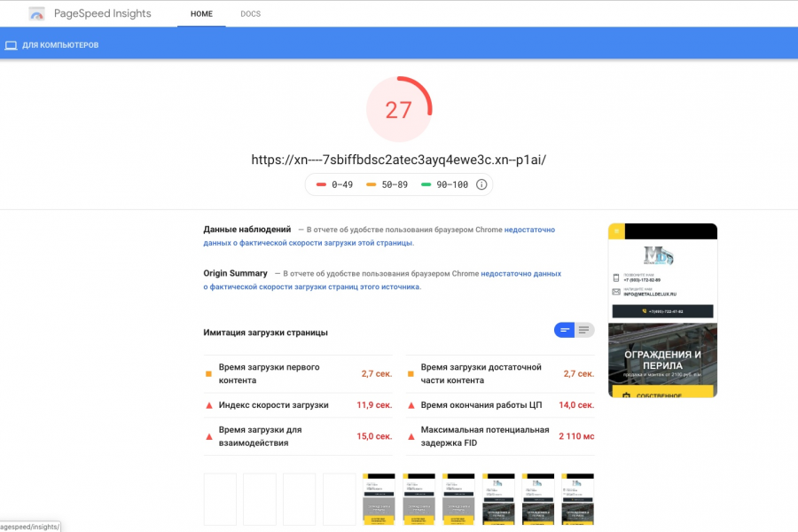Select fourth blank filmstrip frame

340,499
